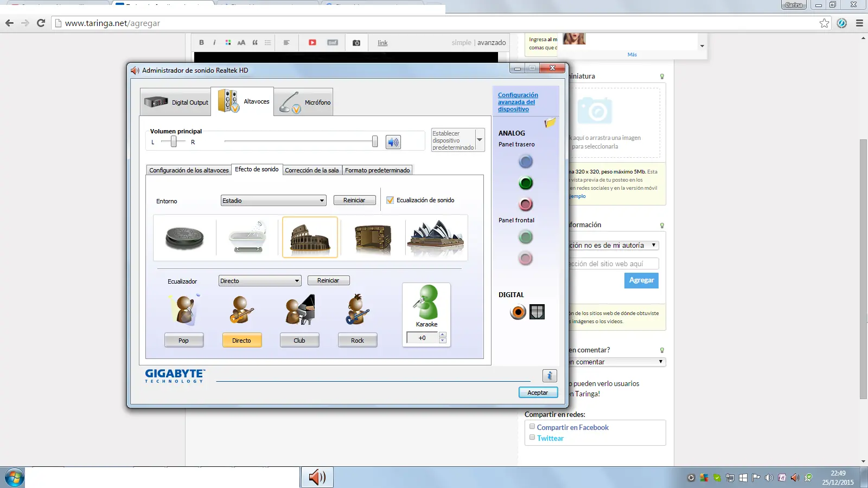Click the main volume slider handle
The image size is (868, 488).
[374, 142]
